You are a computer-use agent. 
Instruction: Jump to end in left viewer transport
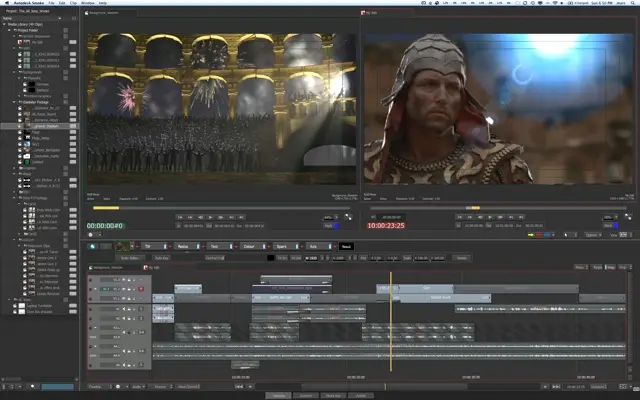(x=242, y=217)
